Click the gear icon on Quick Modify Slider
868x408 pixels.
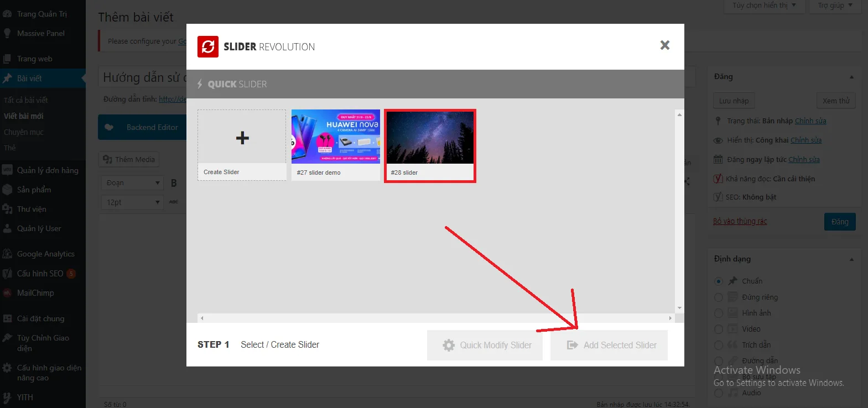[x=449, y=345]
